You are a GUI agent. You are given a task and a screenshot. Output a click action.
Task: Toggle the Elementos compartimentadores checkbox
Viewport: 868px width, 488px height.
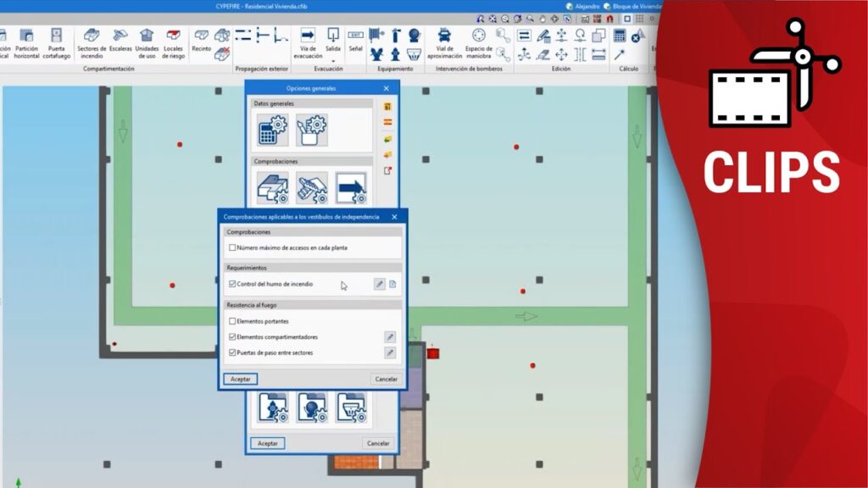coord(232,336)
